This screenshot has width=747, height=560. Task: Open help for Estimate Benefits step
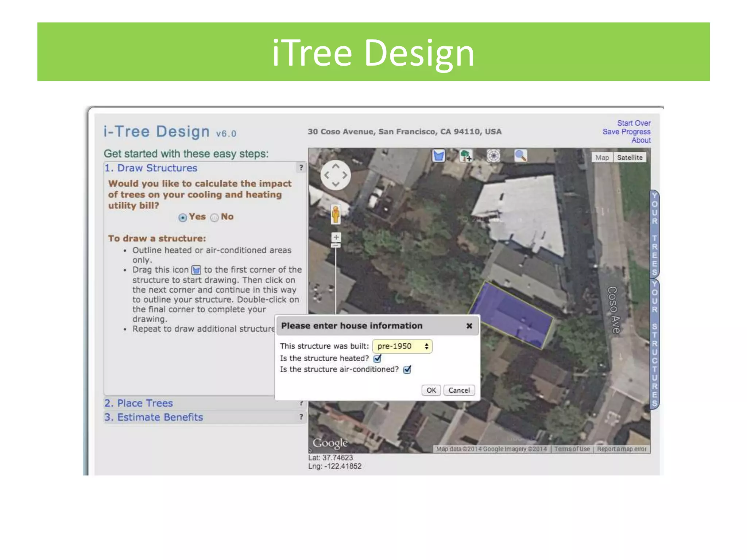click(301, 417)
